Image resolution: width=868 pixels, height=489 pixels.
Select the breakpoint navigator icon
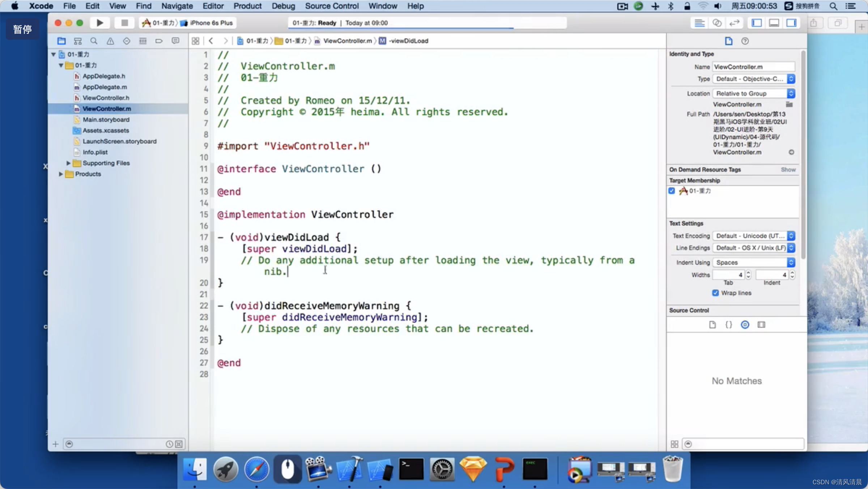(x=158, y=41)
